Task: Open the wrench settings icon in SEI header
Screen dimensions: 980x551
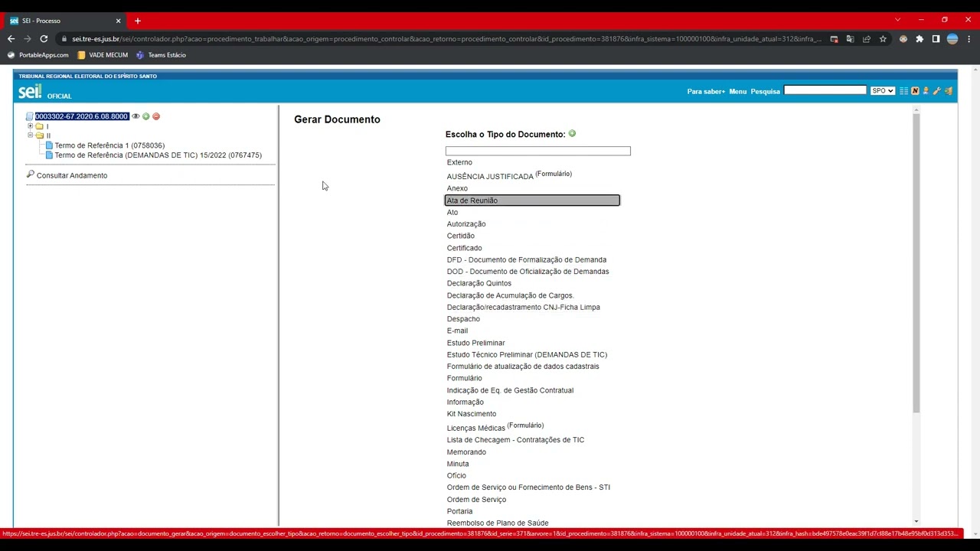Action: (936, 91)
